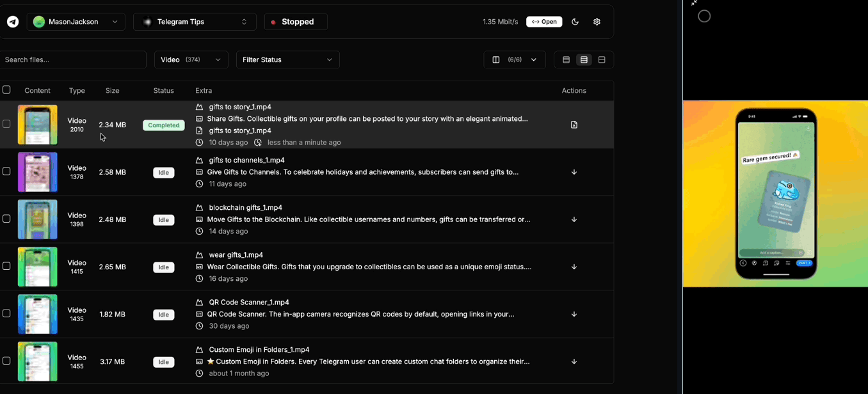Open the Telegram Tips chat selector
The height and width of the screenshot is (394, 868).
coord(195,22)
